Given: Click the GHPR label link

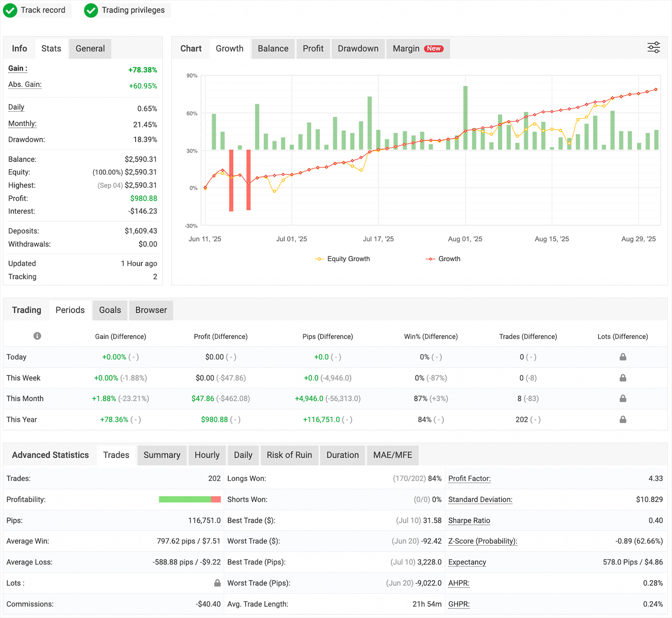Looking at the screenshot, I should 459,604.
